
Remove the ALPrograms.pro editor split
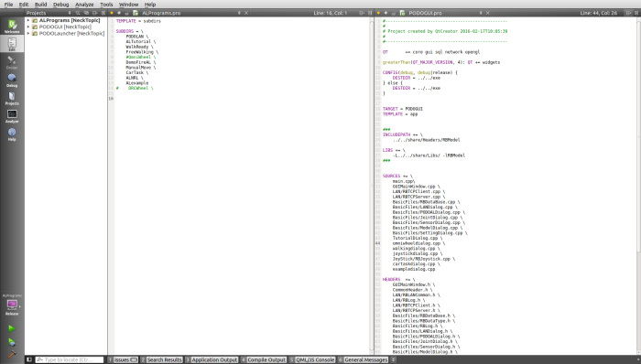[370, 13]
